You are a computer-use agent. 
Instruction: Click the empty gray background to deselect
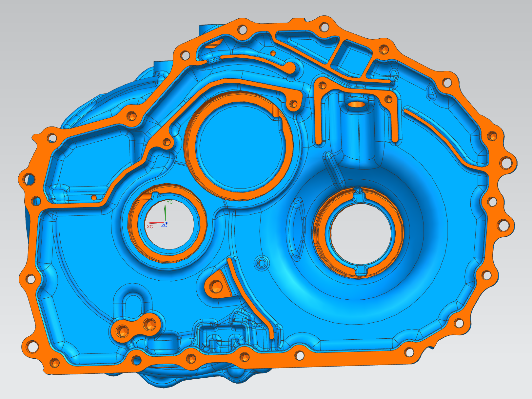pos(66,49)
